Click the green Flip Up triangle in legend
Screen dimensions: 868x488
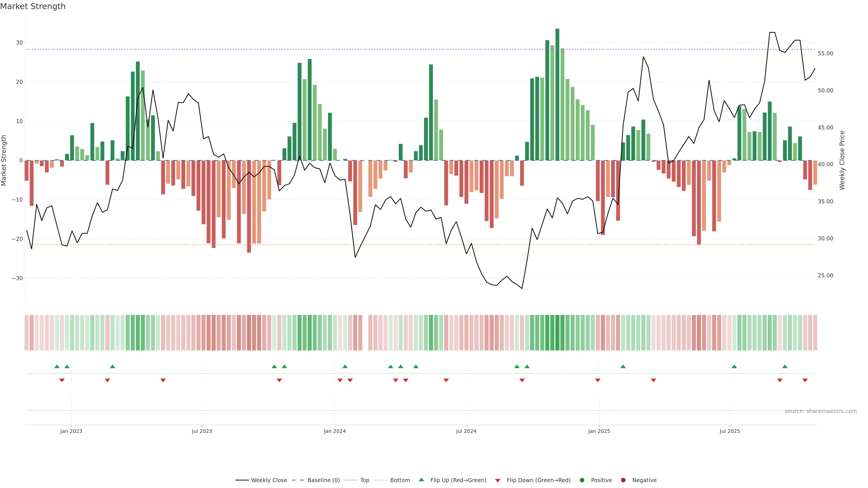click(x=421, y=480)
